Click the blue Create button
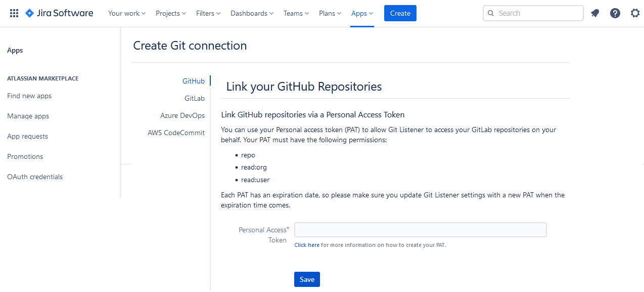This screenshot has height=292, width=644. (400, 13)
